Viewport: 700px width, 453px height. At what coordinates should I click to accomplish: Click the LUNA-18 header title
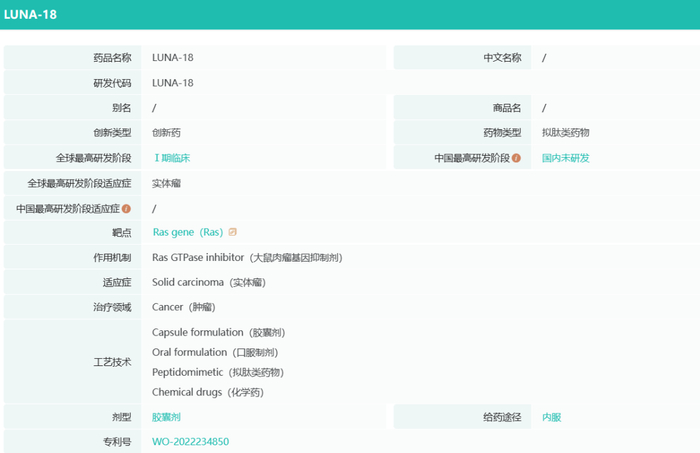(x=30, y=15)
